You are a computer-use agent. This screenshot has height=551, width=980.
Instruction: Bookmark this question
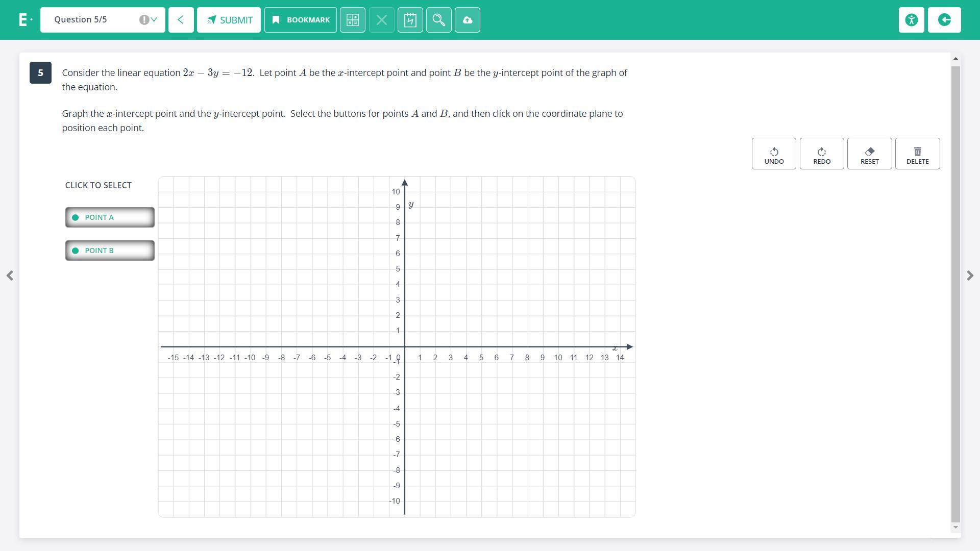click(x=300, y=20)
